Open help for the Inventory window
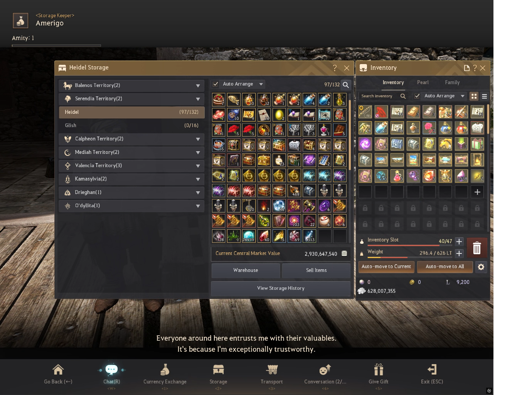The width and height of the screenshot is (532, 395). [x=475, y=68]
